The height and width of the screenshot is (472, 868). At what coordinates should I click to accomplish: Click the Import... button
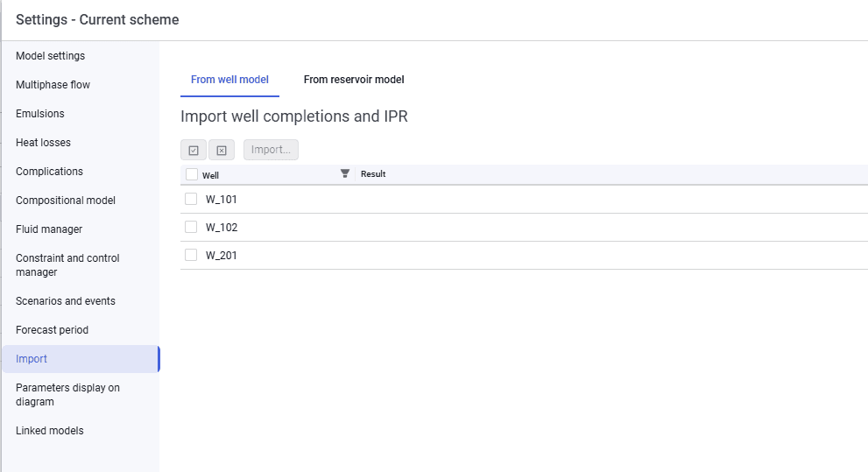(x=271, y=150)
